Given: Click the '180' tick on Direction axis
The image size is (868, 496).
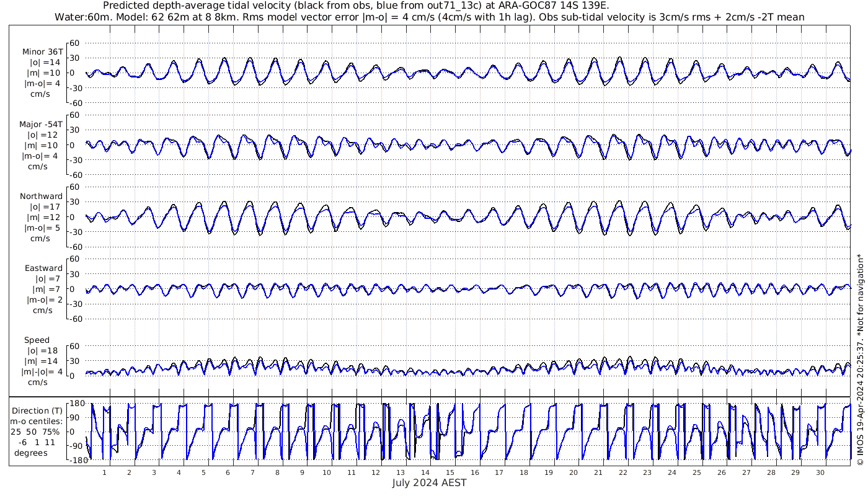Looking at the screenshot, I should pyautogui.click(x=76, y=404).
